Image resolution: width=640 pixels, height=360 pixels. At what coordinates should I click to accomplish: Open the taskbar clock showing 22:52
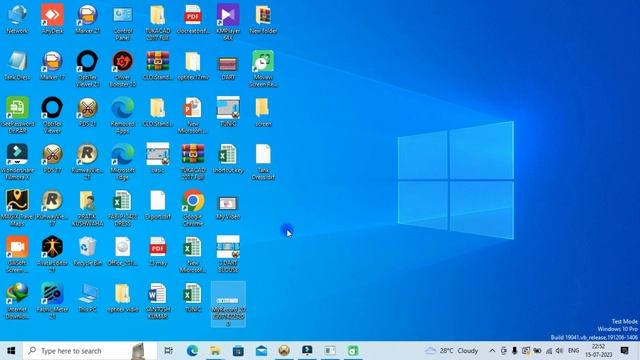pyautogui.click(x=599, y=351)
